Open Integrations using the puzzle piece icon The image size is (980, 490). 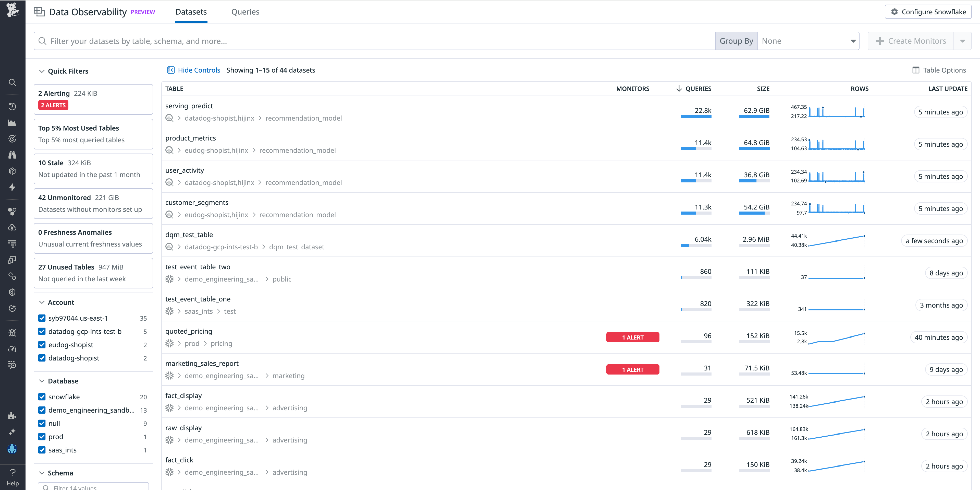point(12,416)
